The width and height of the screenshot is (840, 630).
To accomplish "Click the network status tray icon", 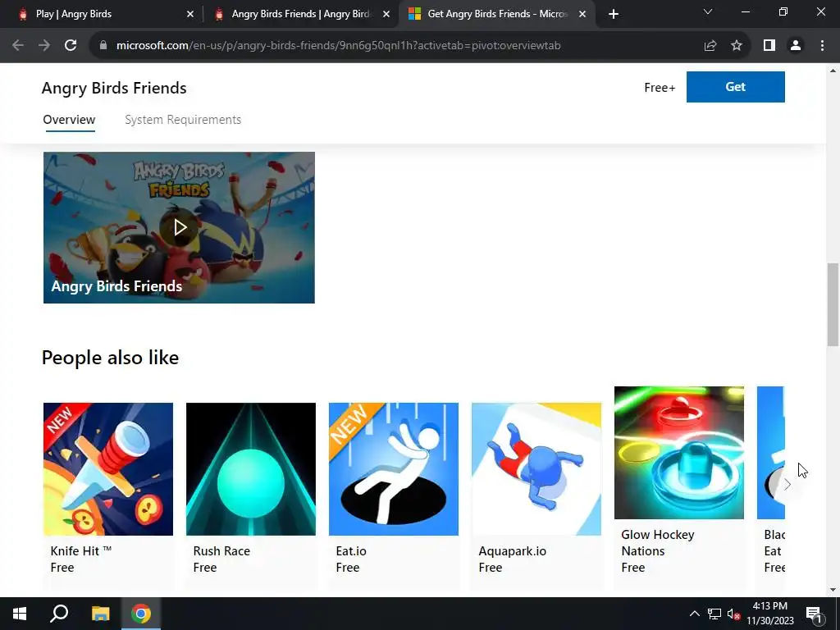I will [x=714, y=614].
